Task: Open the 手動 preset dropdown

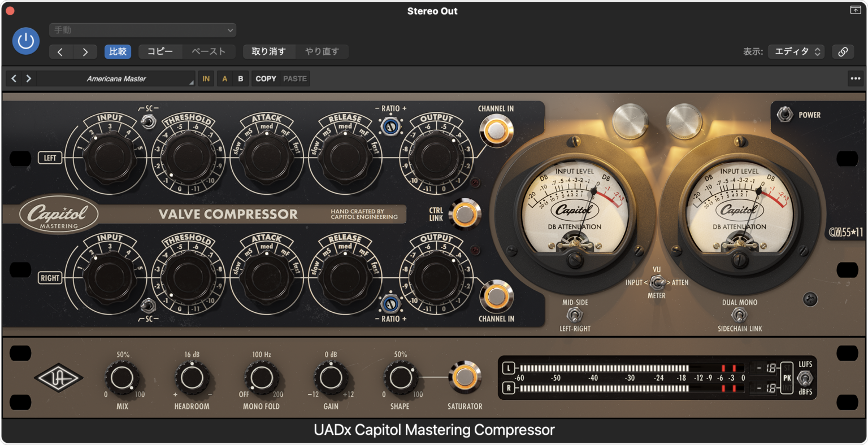Action: coord(142,29)
